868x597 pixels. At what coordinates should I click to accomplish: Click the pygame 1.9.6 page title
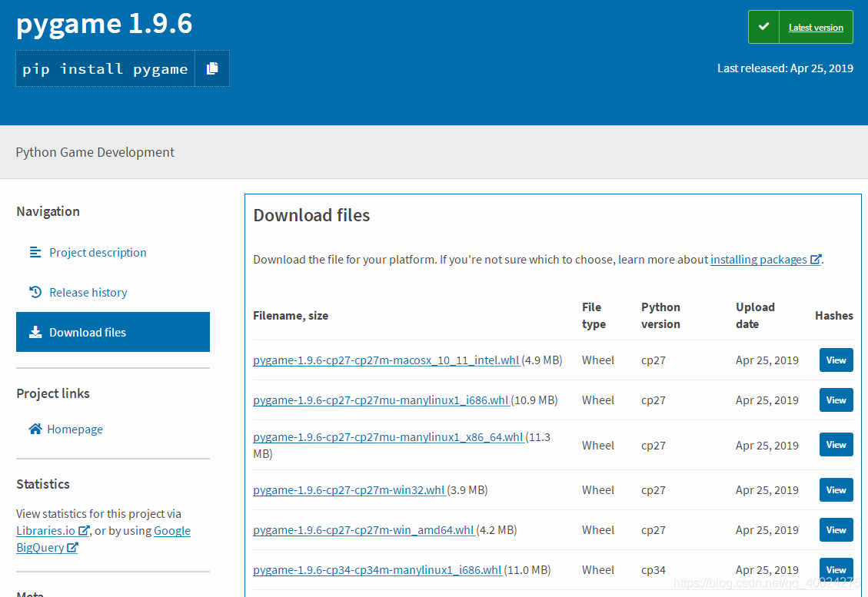click(104, 24)
